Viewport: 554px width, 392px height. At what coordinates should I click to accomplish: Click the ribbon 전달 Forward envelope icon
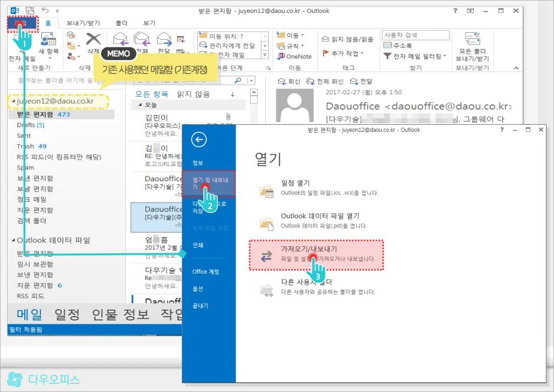[x=164, y=39]
